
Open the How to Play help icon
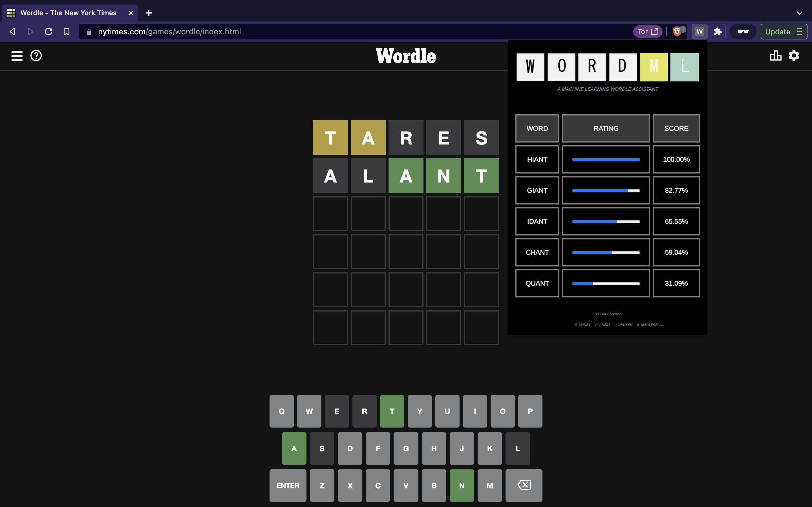(x=36, y=56)
